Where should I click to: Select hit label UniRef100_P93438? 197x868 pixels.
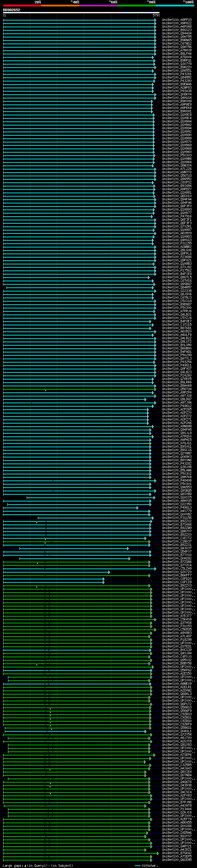pos(176,91)
